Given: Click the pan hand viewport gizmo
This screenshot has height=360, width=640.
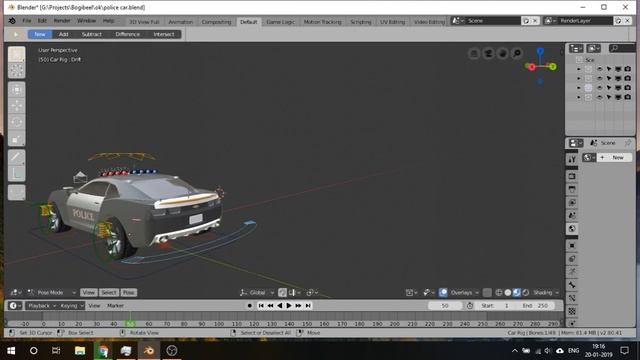Looking at the screenshot, I should tap(502, 53).
